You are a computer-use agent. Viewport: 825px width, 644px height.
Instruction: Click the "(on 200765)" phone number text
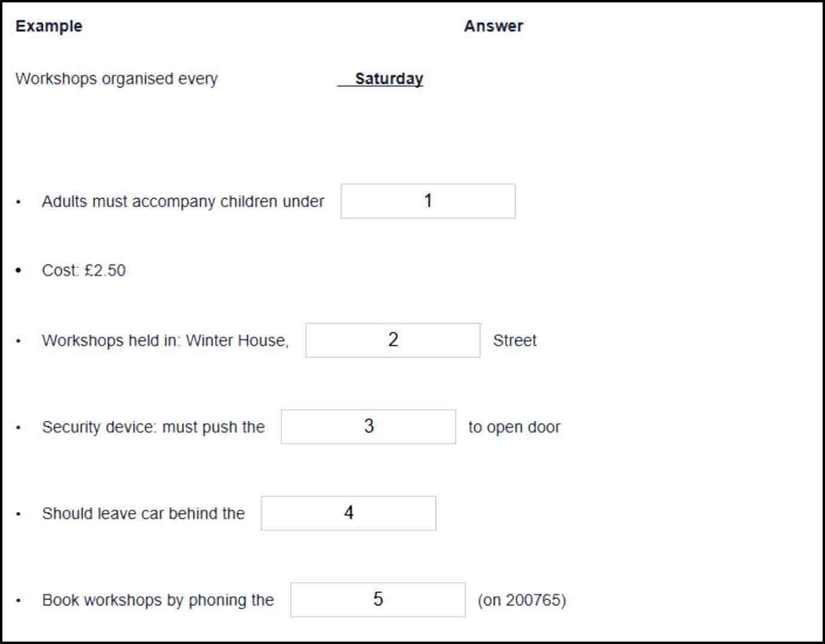(x=521, y=600)
